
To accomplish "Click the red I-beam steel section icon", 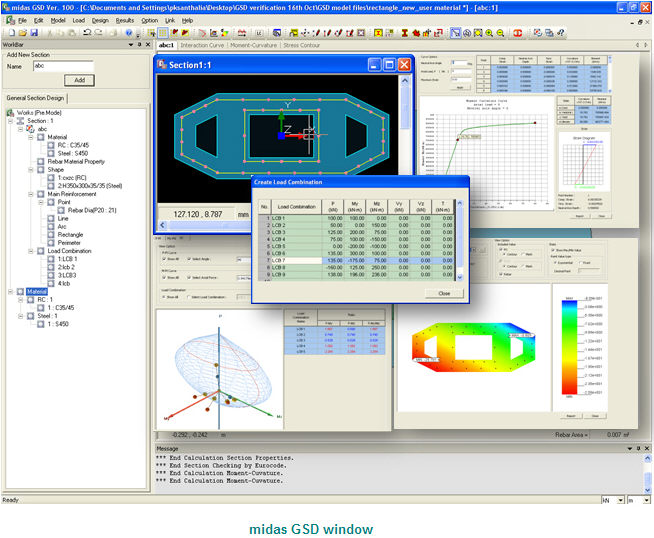I will pos(405,33).
